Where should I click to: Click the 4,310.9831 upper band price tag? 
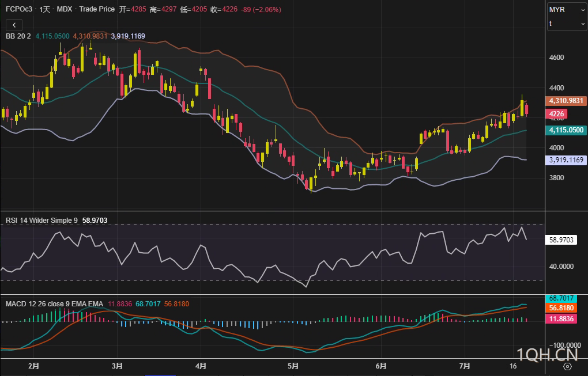coord(566,101)
